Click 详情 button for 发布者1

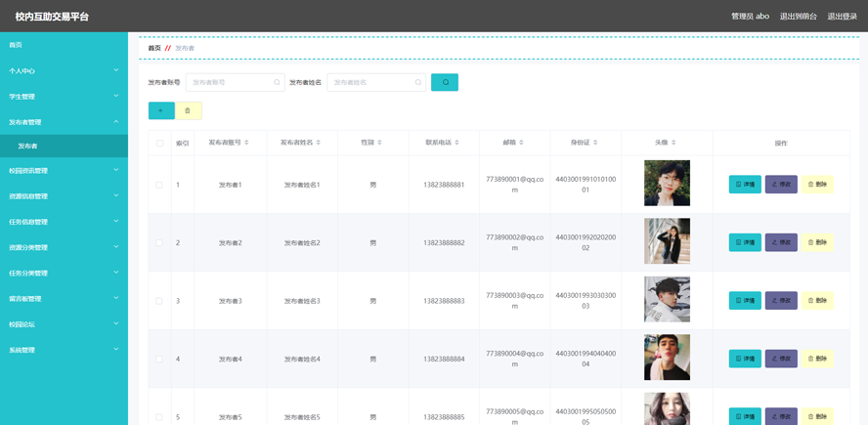tap(745, 185)
